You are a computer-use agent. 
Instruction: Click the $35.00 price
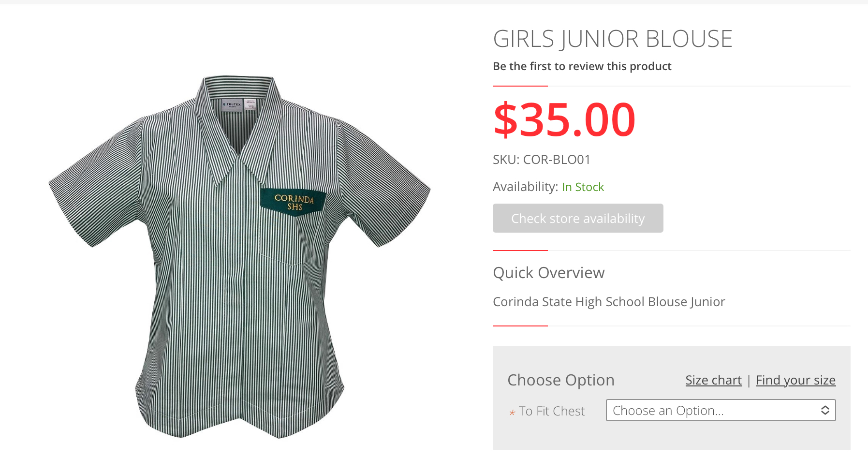pyautogui.click(x=564, y=119)
